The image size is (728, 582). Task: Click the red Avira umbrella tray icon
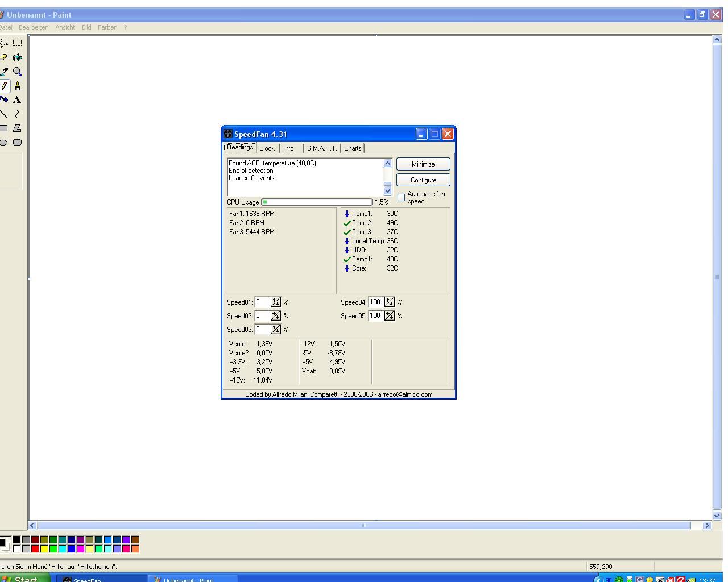[681, 580]
